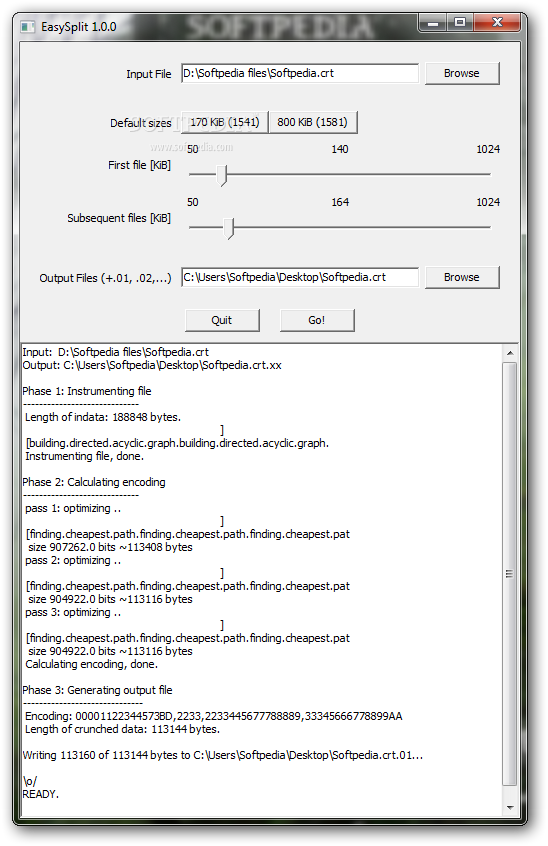Click the First file value label 140

point(340,149)
